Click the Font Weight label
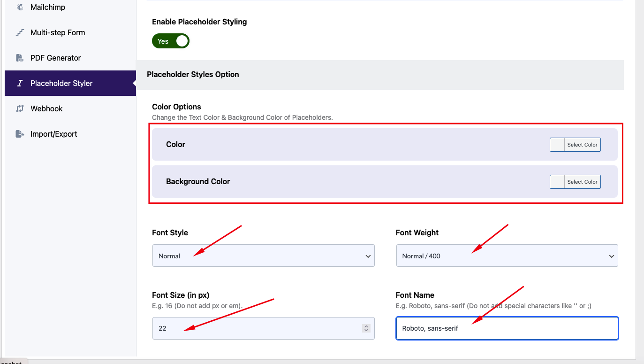644x364 pixels. (417, 232)
